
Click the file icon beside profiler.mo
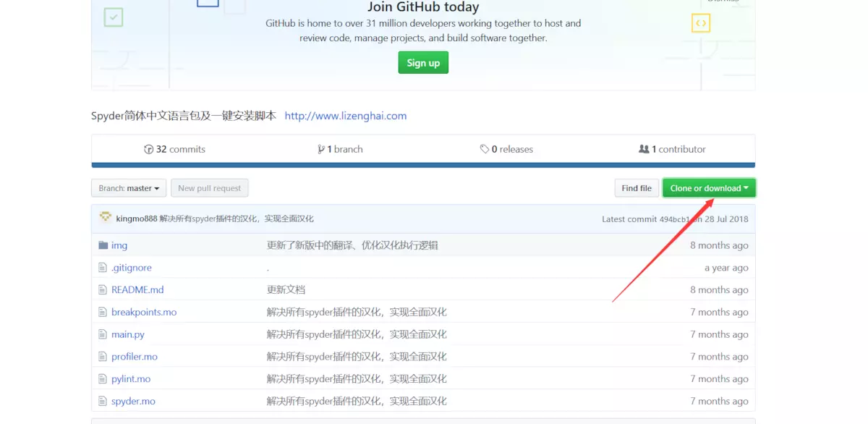103,357
